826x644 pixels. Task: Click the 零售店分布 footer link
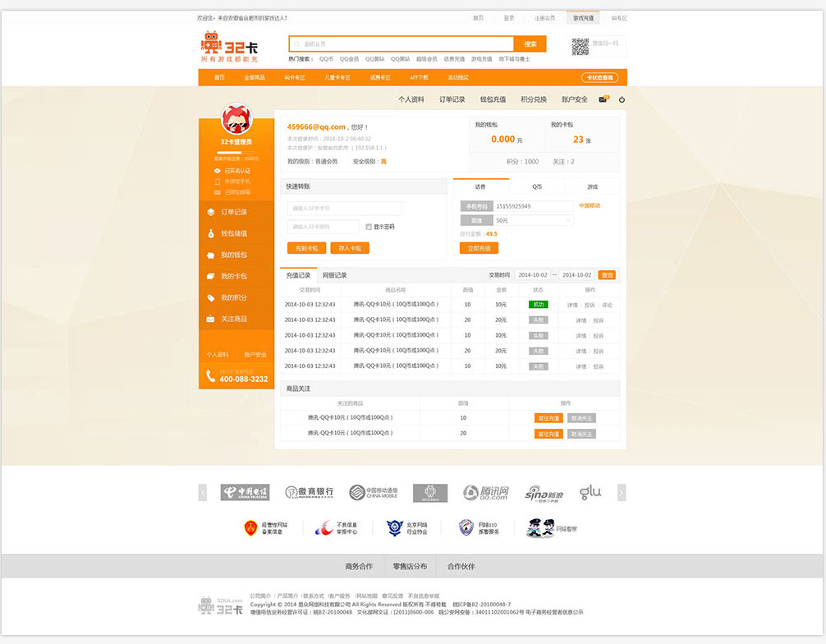[x=410, y=567]
